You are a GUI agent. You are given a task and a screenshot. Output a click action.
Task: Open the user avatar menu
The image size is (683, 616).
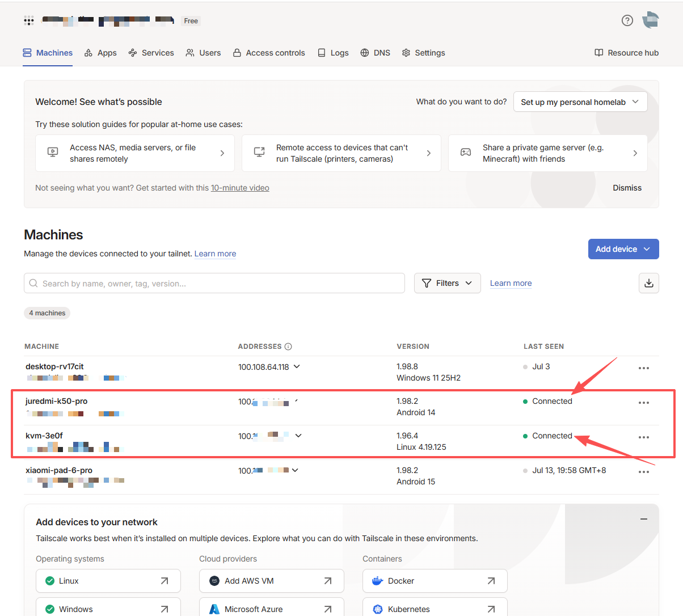[651, 20]
